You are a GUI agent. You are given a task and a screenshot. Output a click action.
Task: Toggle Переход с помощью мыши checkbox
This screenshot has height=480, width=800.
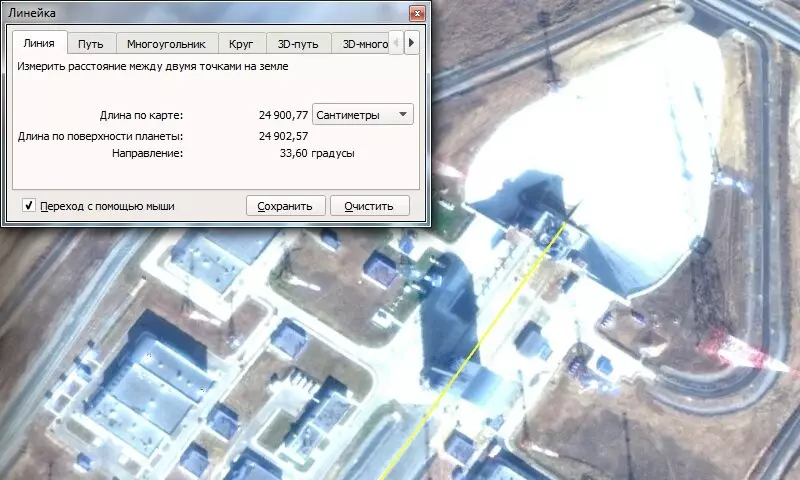tap(29, 206)
